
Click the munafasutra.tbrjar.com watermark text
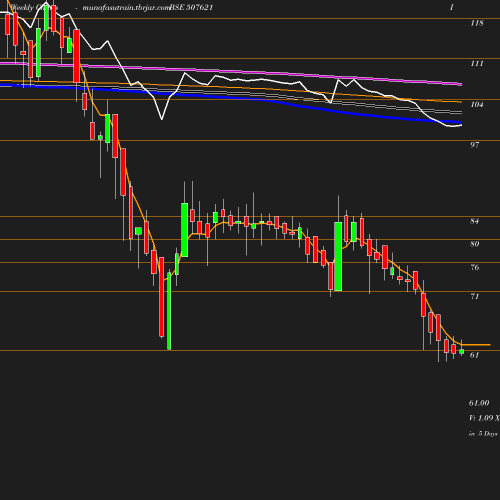point(126,8)
